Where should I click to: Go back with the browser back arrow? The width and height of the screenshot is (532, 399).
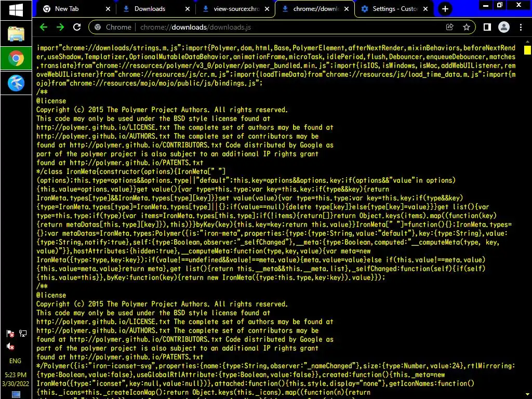tap(44, 27)
